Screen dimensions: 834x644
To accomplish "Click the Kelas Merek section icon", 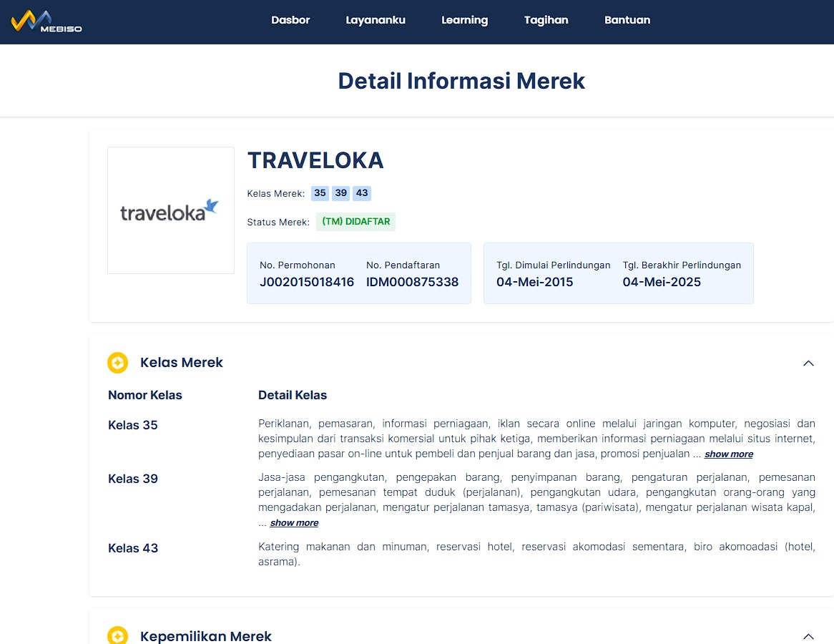I will pyautogui.click(x=117, y=363).
